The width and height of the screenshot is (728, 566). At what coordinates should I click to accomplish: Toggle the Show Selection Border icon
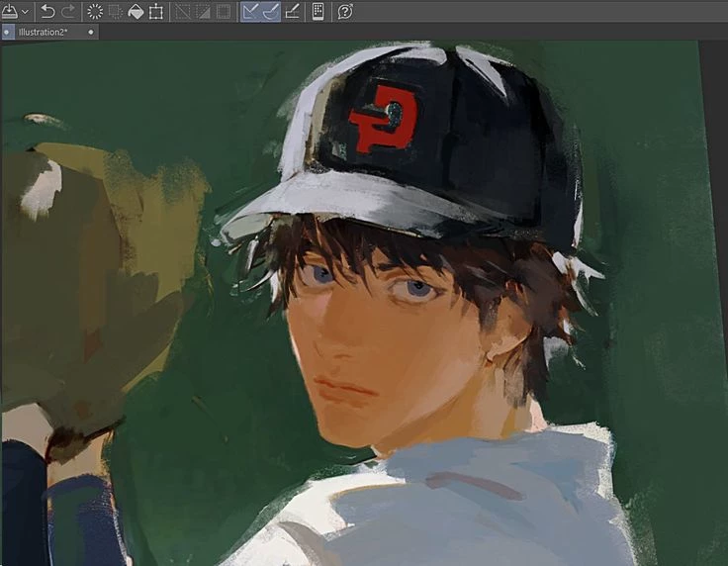coord(224,12)
